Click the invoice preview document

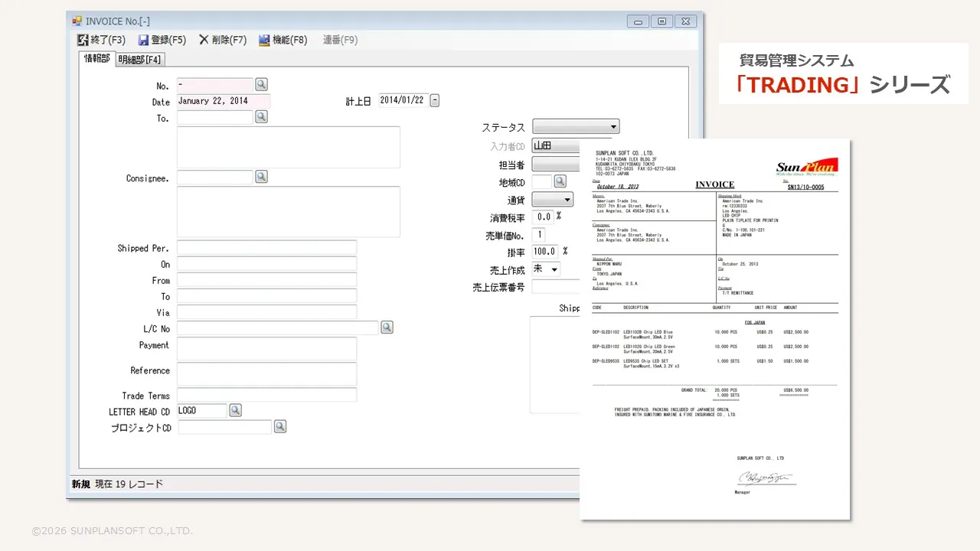point(715,329)
